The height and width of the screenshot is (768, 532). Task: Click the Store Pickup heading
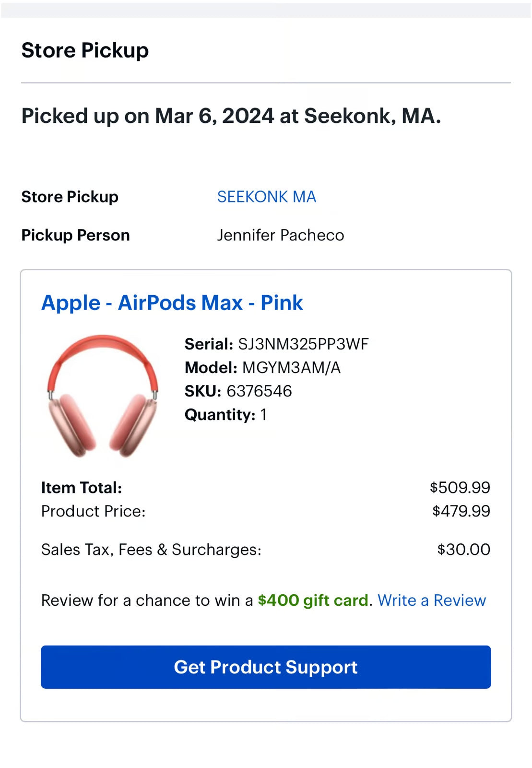pyautogui.click(x=84, y=49)
